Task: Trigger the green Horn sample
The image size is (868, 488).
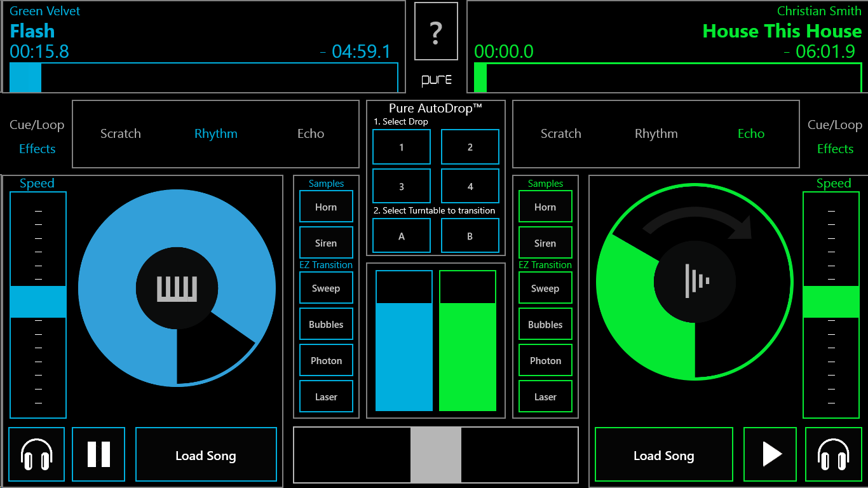Action: [x=545, y=207]
